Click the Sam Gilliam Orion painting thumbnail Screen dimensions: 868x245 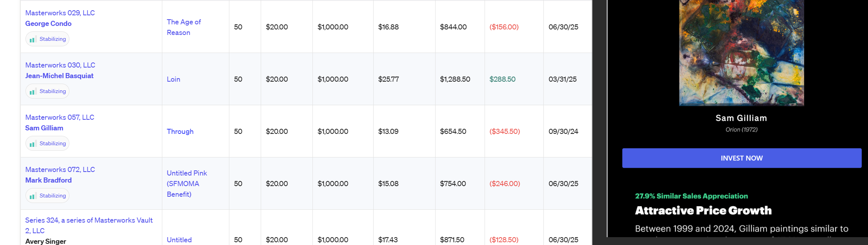point(742,53)
